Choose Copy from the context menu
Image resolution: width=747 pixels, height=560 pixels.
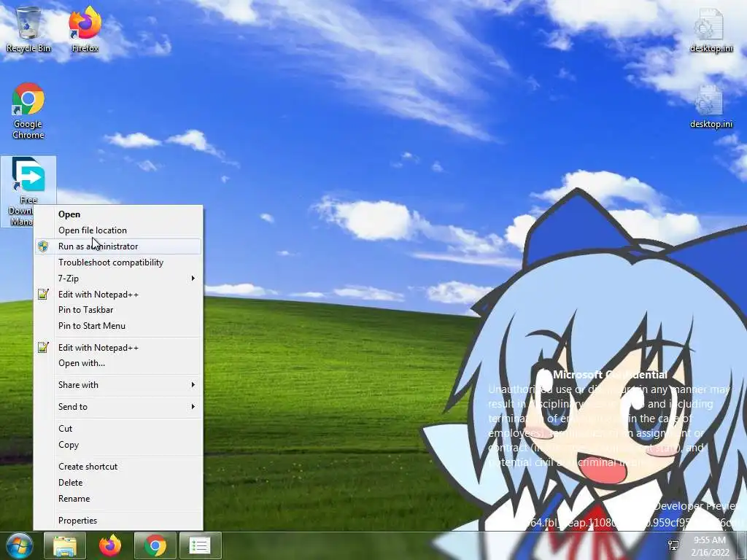coord(118,445)
